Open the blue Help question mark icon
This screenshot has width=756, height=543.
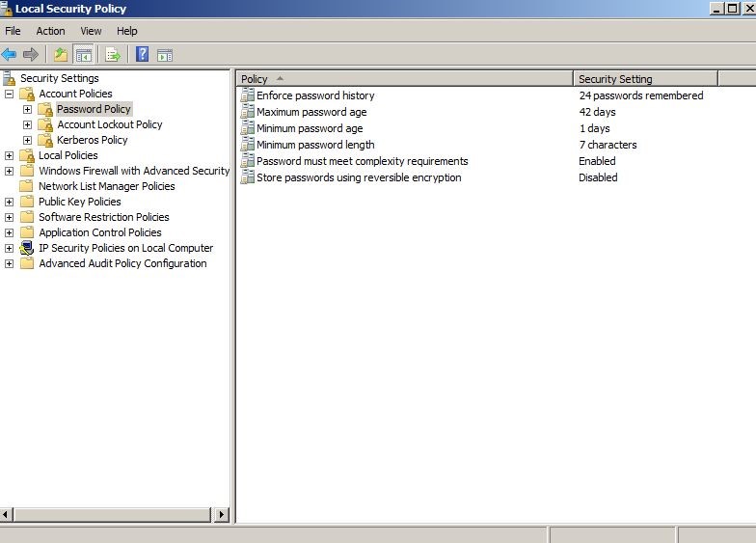tap(142, 54)
